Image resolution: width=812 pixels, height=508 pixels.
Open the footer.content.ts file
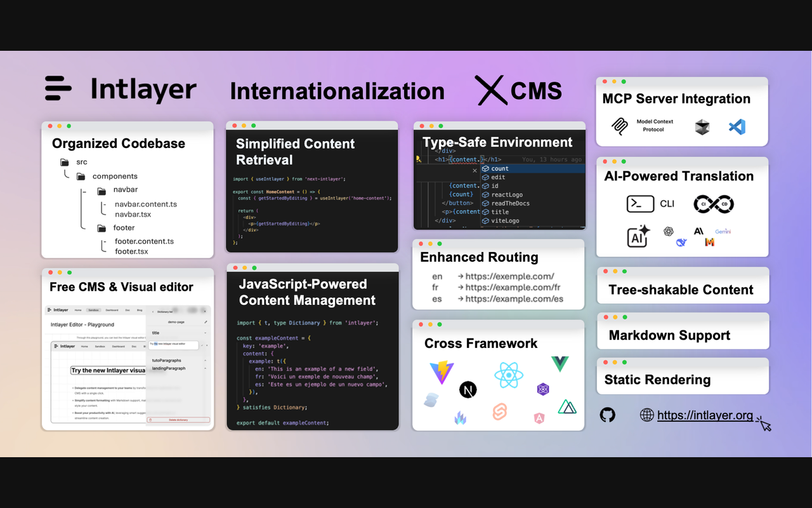point(144,241)
